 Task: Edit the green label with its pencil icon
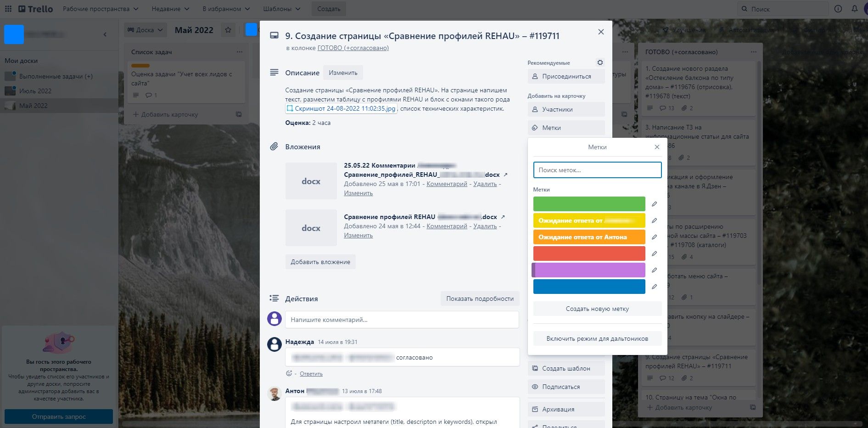point(654,204)
